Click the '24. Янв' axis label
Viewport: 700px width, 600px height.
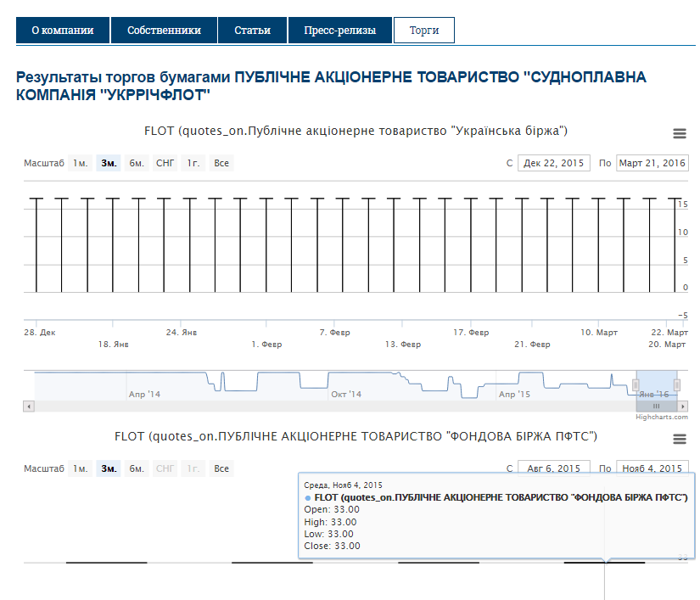click(182, 332)
